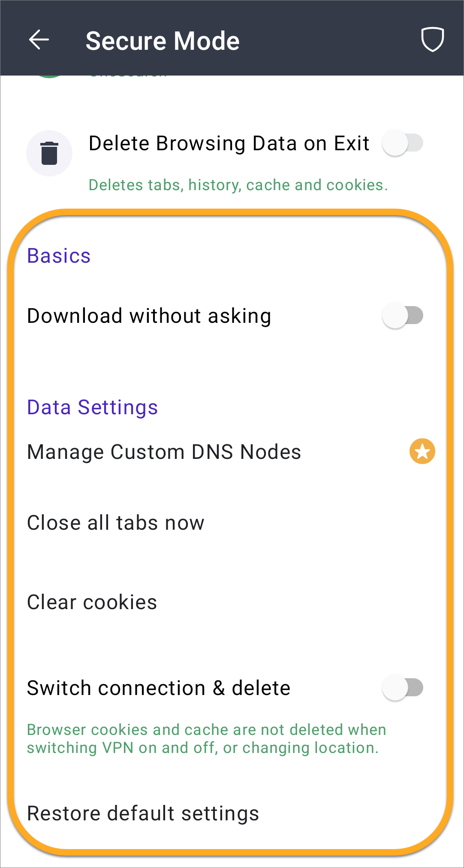Select Close all tabs now
This screenshot has height=868, width=464.
coord(232,523)
